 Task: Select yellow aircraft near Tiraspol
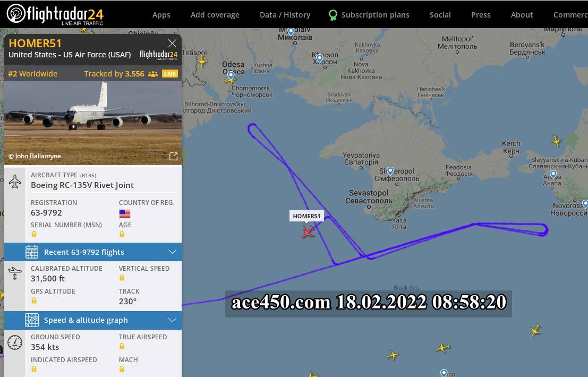pos(202,61)
